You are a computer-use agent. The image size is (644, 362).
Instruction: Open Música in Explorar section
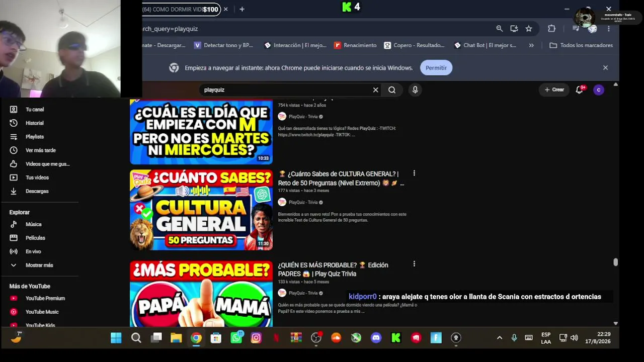click(x=33, y=224)
